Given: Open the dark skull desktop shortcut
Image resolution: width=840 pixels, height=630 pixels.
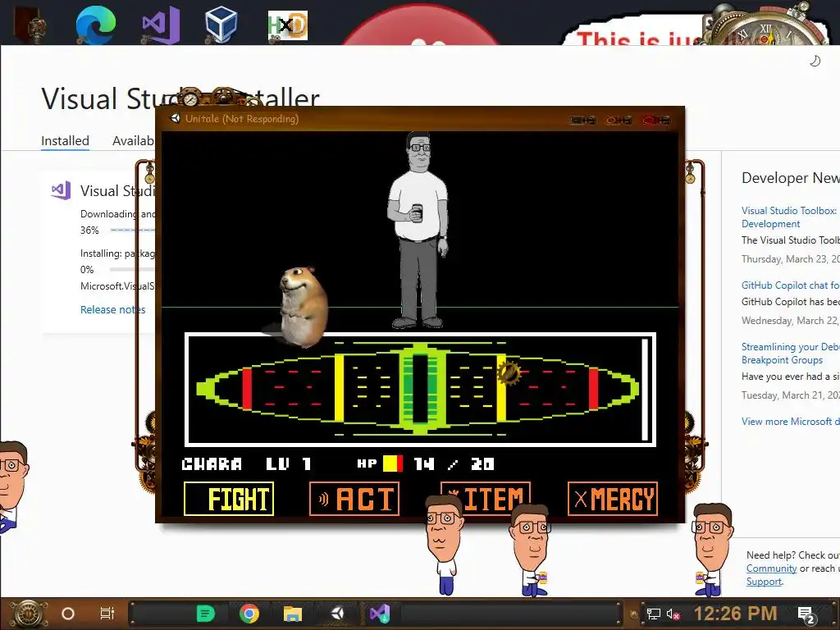Looking at the screenshot, I should (x=30, y=25).
